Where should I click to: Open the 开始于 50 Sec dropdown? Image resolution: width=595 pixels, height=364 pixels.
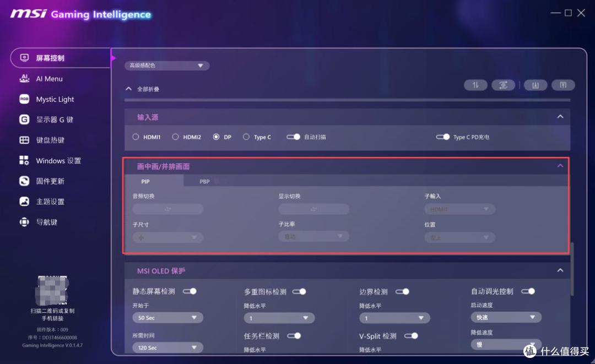167,318
